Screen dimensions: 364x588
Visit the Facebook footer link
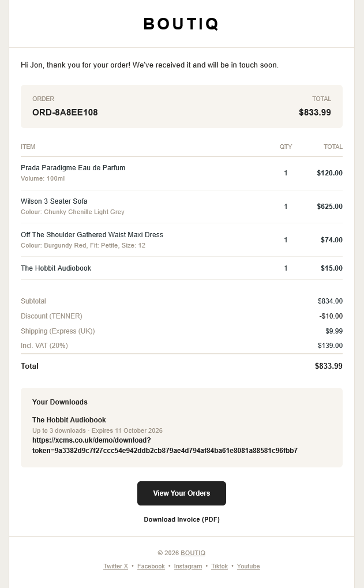pyautogui.click(x=151, y=566)
